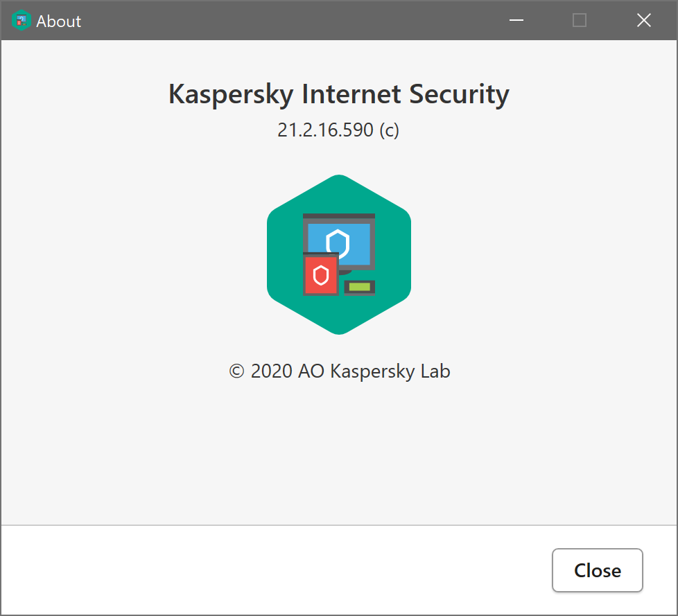Click the horizontal separator line above the footer
678x616 pixels.
pos(339,525)
